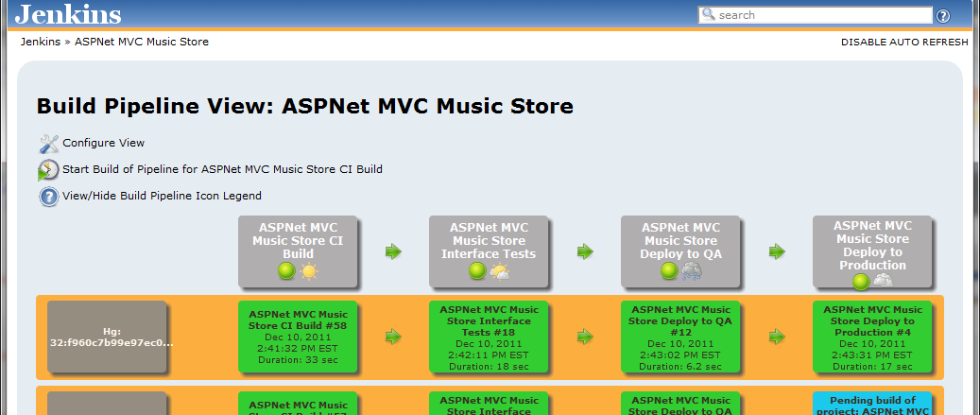Viewport: 980px width, 415px height.
Task: Click Deploy to QA green status ball
Action: click(669, 270)
